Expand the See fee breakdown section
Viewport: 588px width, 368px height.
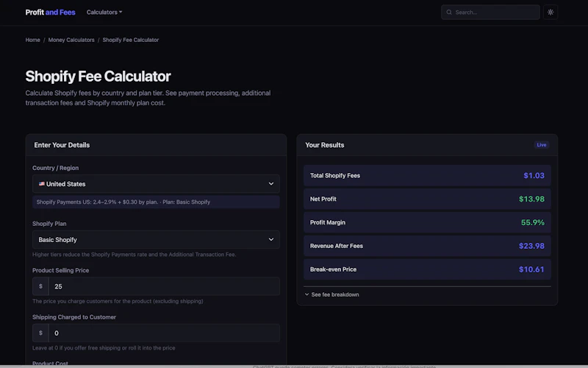coord(331,295)
